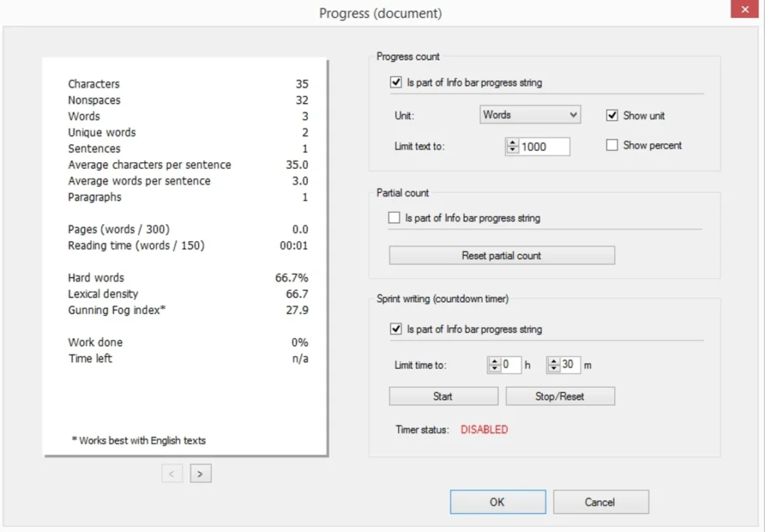Click the minutes field showing 30
765x532 pixels.
(x=570, y=365)
